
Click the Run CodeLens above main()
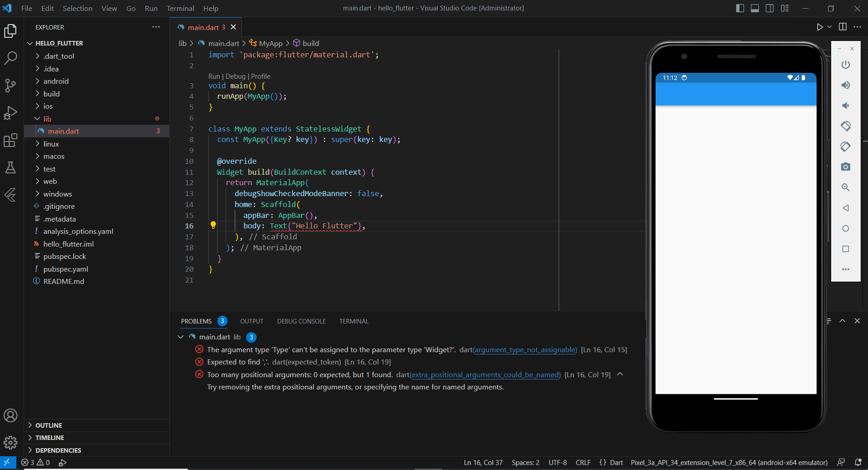(x=214, y=76)
